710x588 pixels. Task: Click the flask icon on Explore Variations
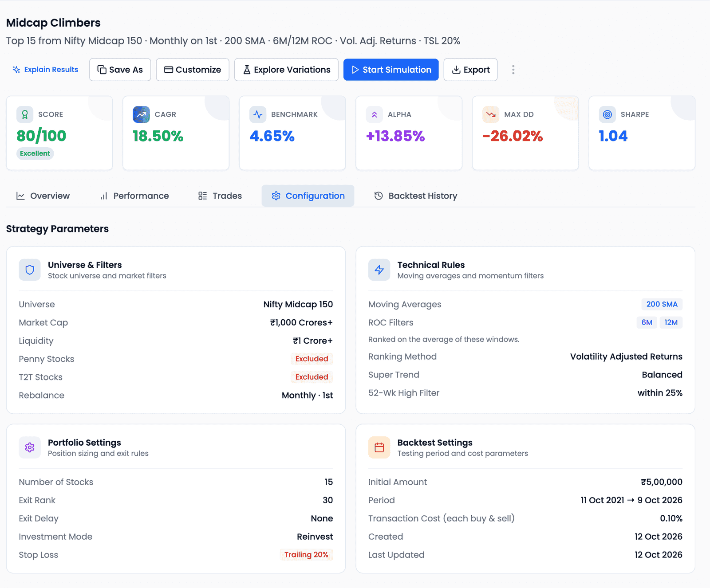247,70
